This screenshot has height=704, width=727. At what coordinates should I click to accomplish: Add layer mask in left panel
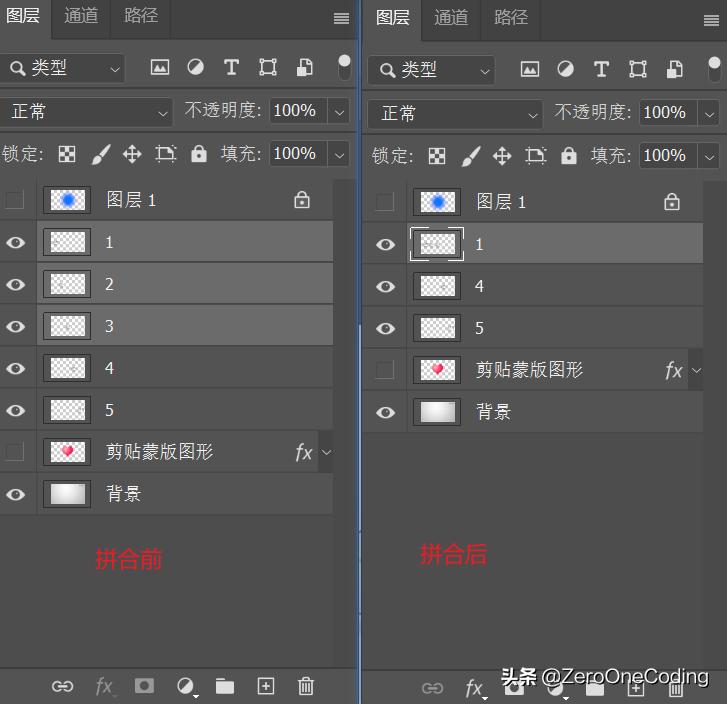click(144, 685)
